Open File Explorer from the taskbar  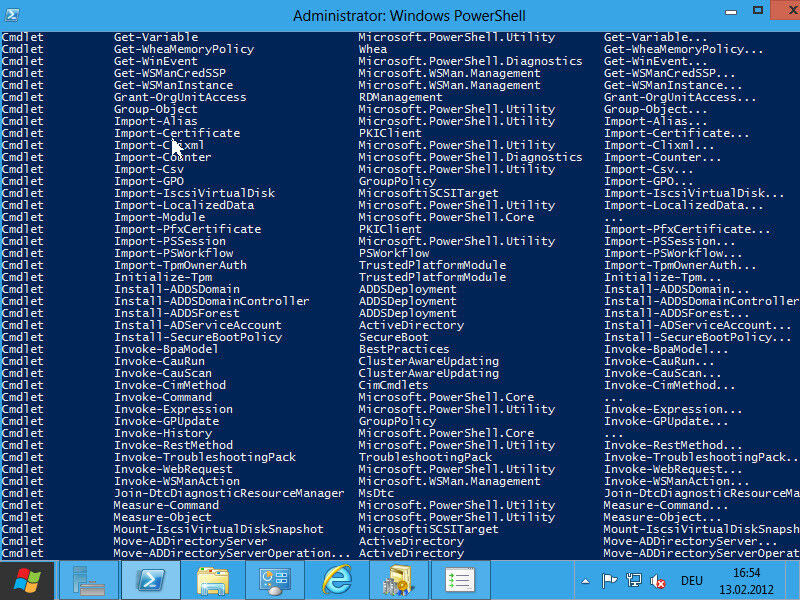(213, 580)
